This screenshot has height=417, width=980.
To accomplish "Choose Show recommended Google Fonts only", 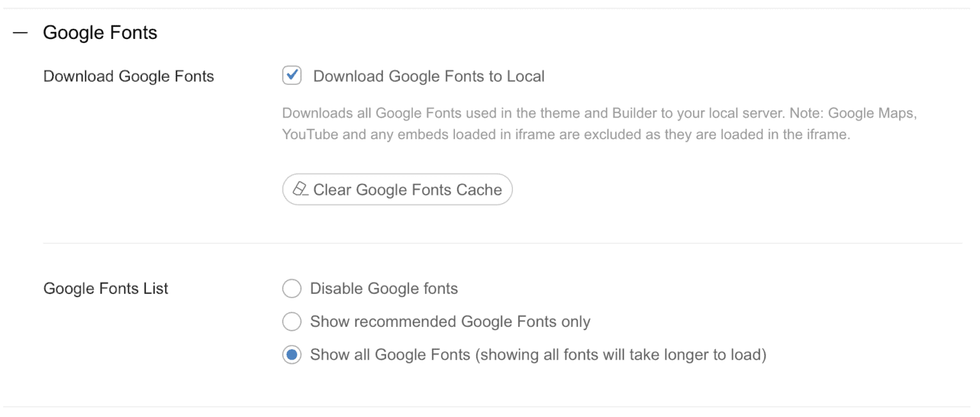I will click(x=292, y=322).
